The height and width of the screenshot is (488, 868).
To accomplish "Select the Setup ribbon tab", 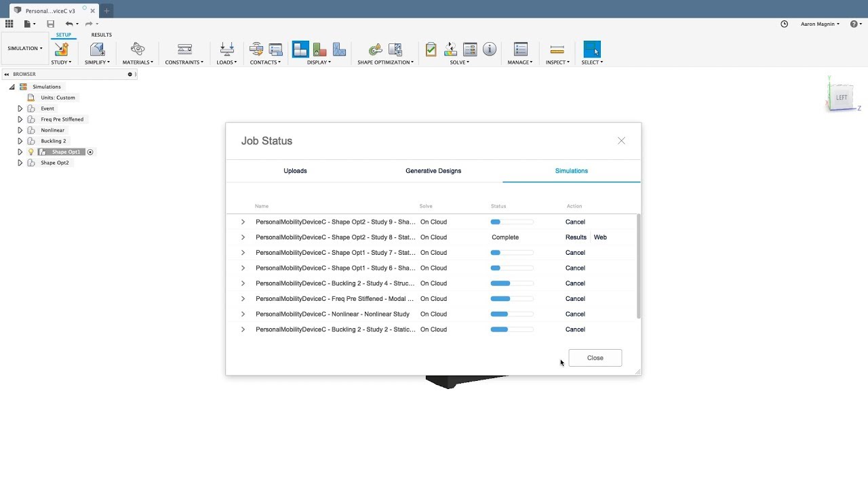I will click(63, 35).
